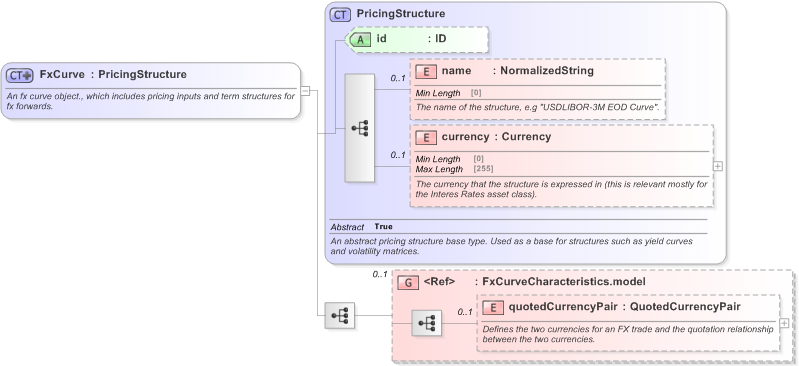Select the sequence compositor connected to FxCurve

coord(340,316)
